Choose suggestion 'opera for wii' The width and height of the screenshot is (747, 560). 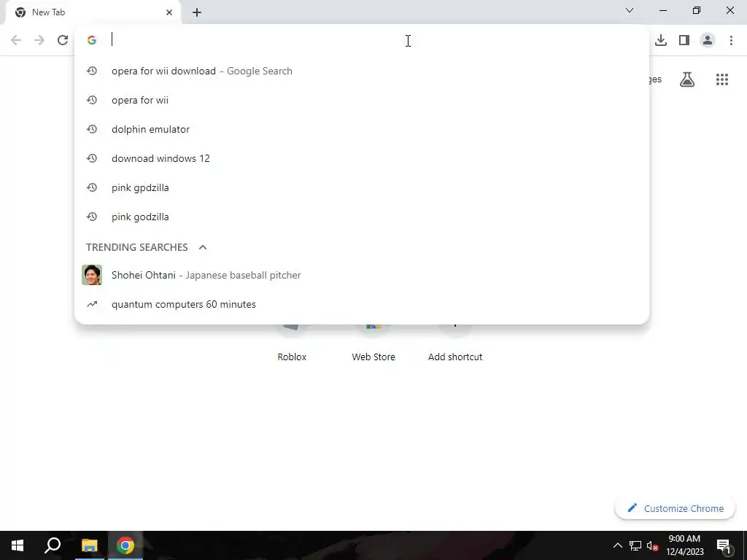[x=362, y=100]
